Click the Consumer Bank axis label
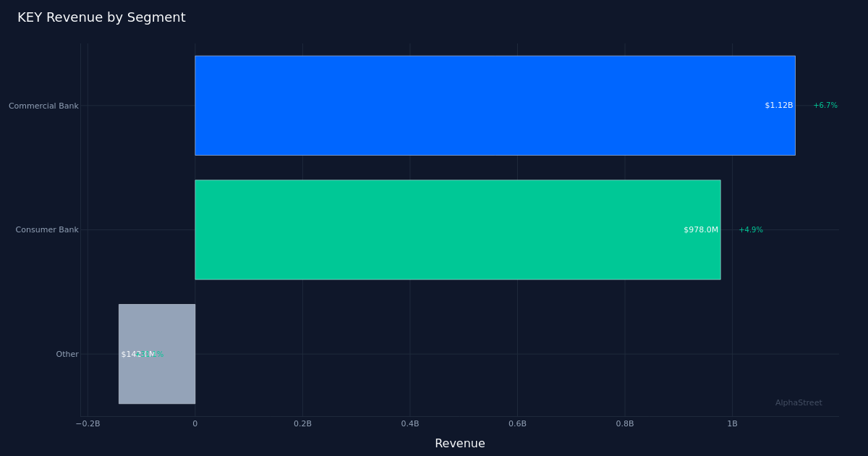This screenshot has width=868, height=456. point(46,229)
